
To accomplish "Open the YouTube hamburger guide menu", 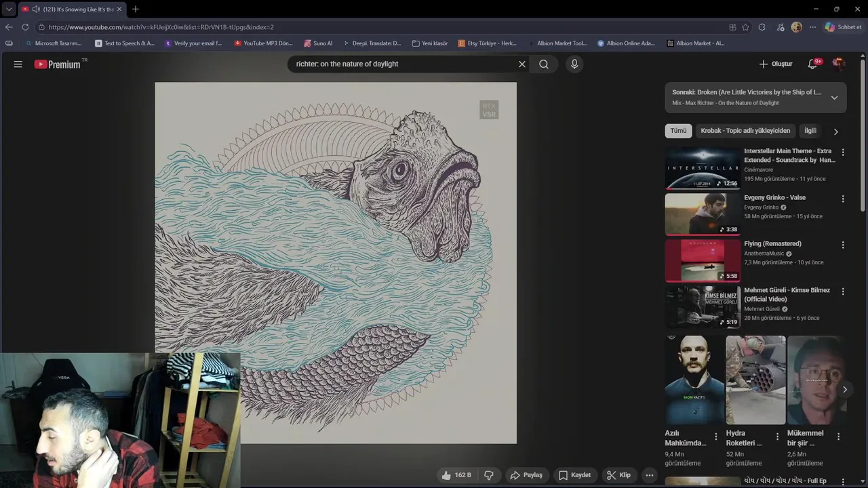I will [x=18, y=64].
